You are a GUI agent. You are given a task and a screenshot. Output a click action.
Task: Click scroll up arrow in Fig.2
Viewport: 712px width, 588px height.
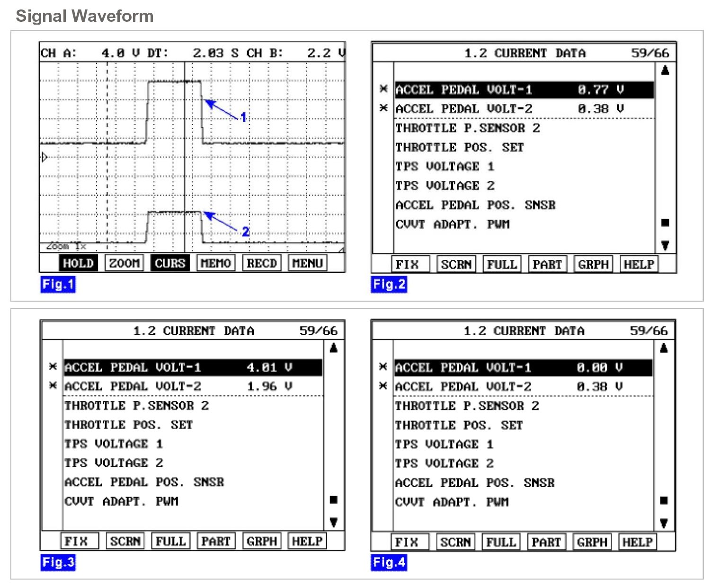(665, 71)
